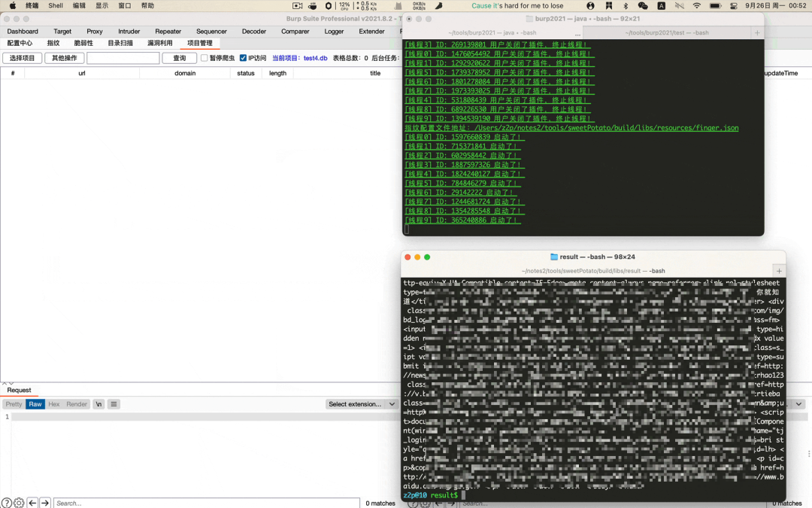Screen dimensions: 812x508
Task: Click the muted volume menu bar icon
Action: [x=680, y=6]
